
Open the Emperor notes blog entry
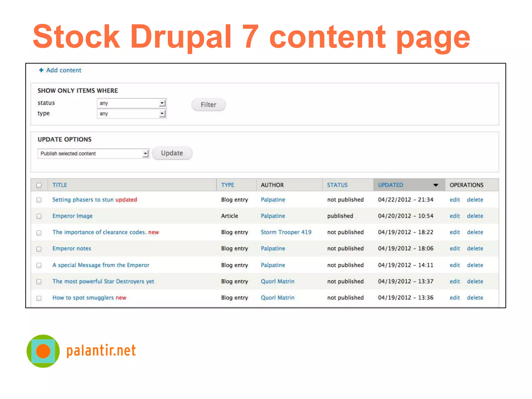[x=72, y=248]
